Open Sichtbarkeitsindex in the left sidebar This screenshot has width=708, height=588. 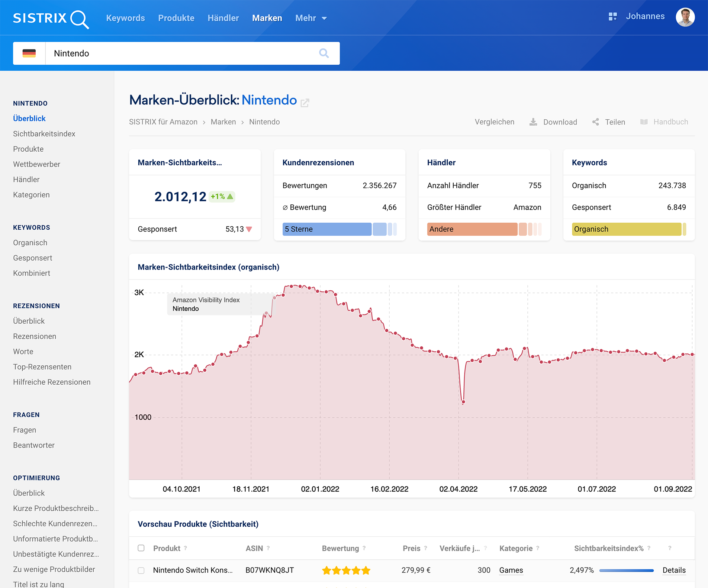click(x=44, y=134)
